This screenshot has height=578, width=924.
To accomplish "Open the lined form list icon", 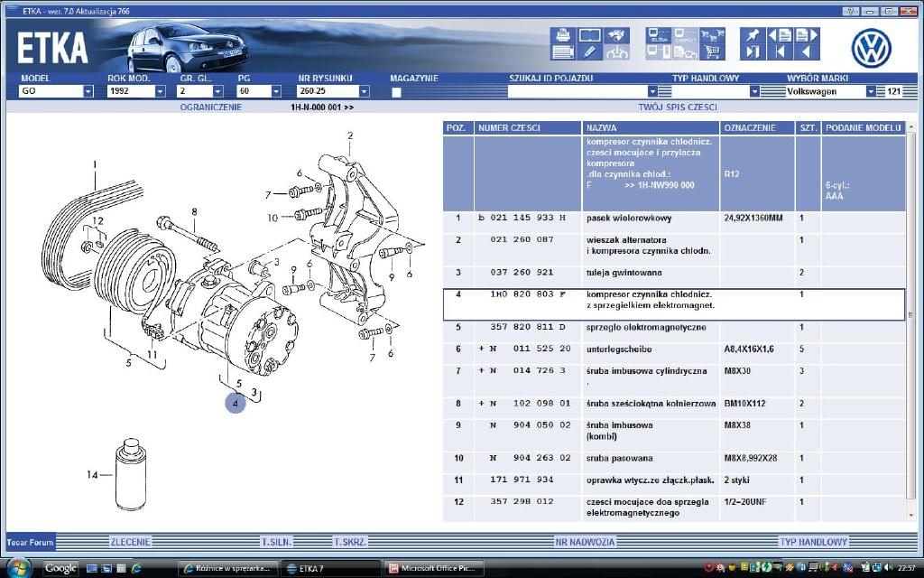I will [563, 52].
